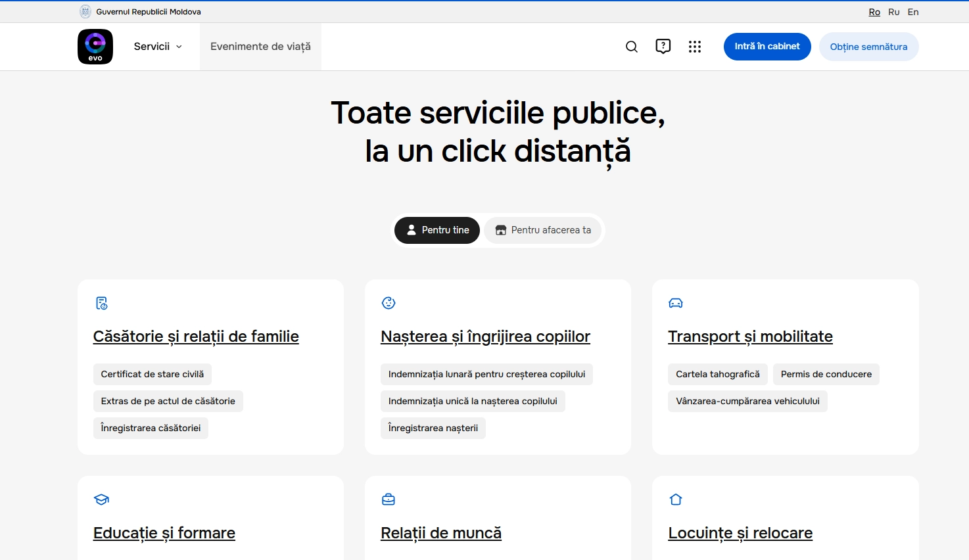Switch site language to En
Screen dimensions: 969x560
click(x=913, y=11)
